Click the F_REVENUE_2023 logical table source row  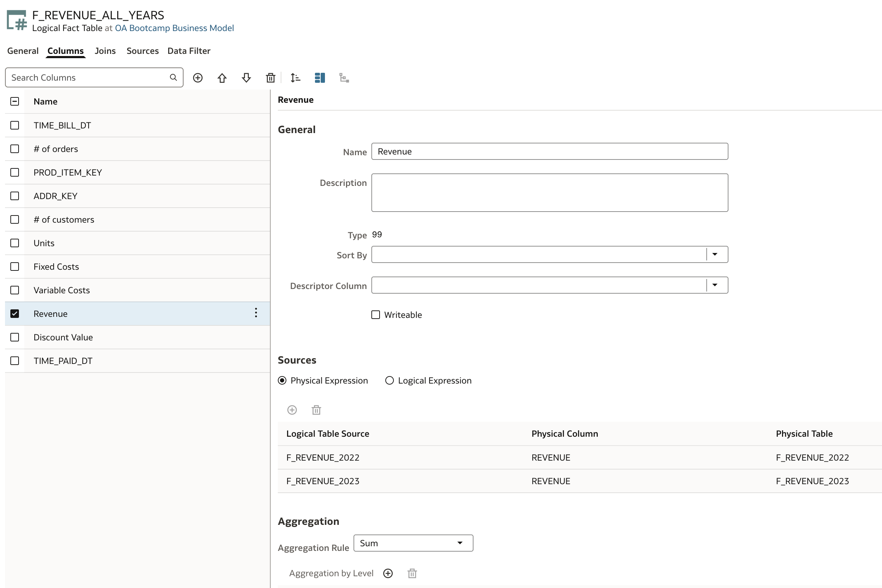[580, 481]
